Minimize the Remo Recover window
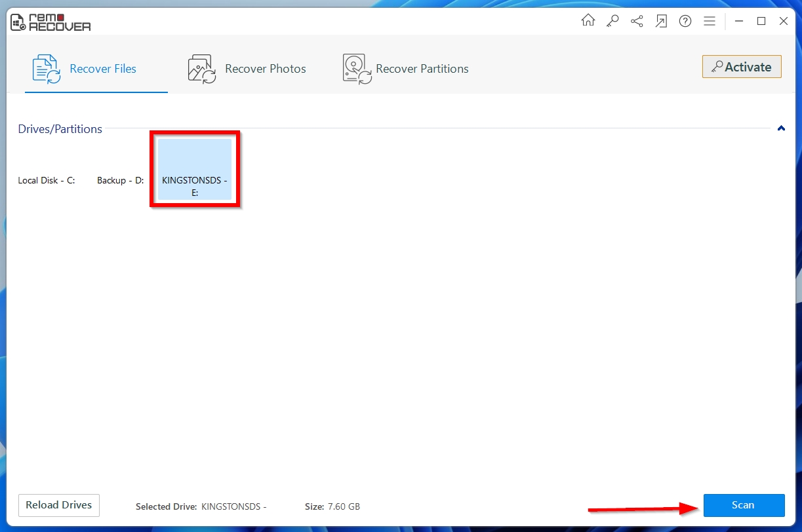Image resolution: width=802 pixels, height=532 pixels. (x=739, y=21)
